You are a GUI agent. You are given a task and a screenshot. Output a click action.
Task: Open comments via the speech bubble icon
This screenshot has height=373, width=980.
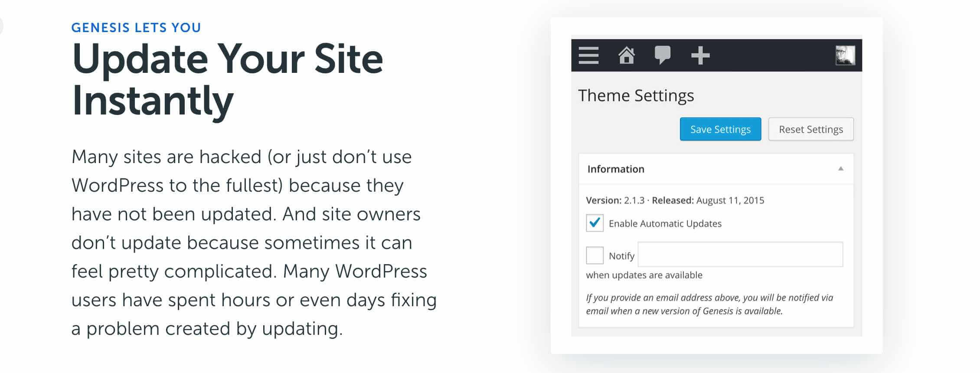pyautogui.click(x=662, y=55)
